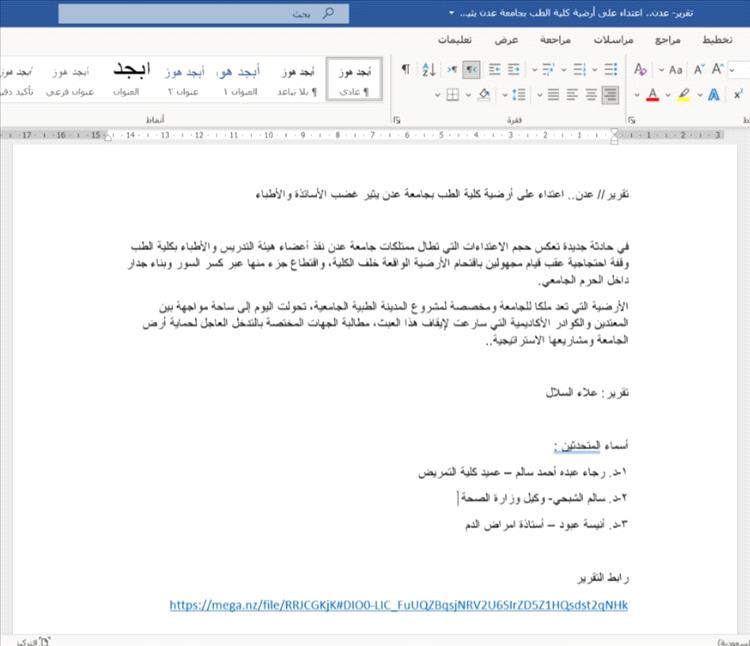
Task: Toggle Superscript formatting
Action: [739, 95]
